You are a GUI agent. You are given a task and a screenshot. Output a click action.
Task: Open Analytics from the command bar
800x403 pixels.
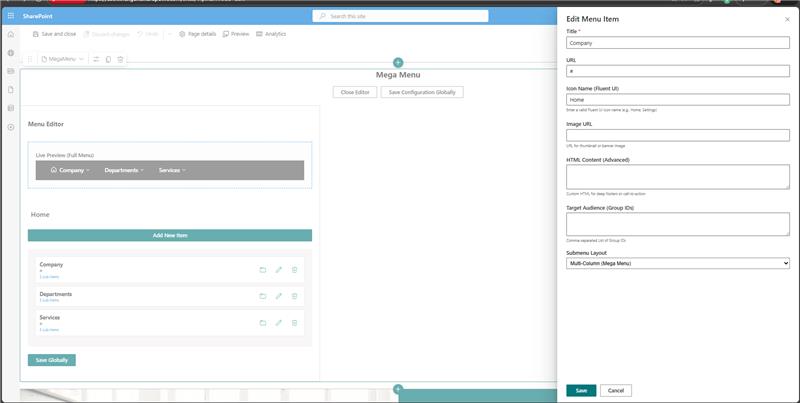(271, 34)
